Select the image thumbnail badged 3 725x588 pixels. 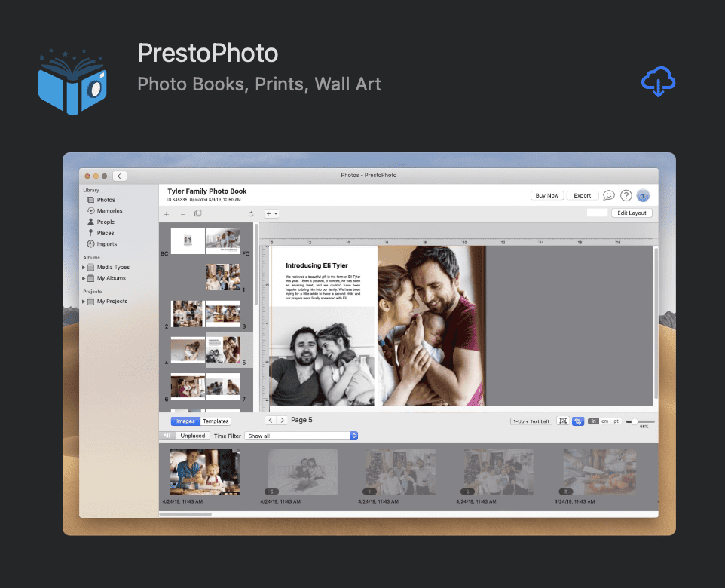click(599, 472)
